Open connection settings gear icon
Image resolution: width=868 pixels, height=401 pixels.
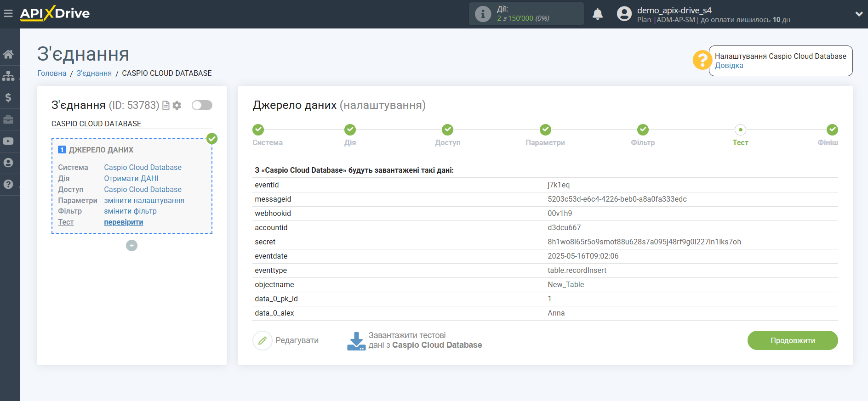click(x=177, y=106)
